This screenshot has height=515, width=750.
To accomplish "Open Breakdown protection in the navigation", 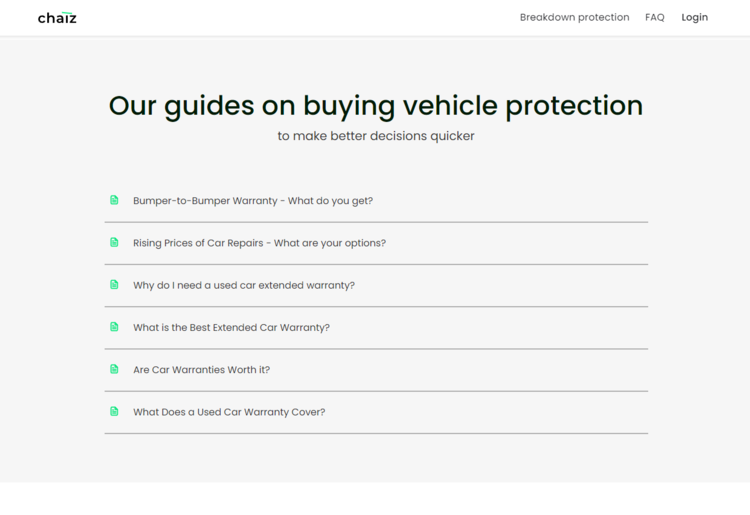I will [574, 17].
